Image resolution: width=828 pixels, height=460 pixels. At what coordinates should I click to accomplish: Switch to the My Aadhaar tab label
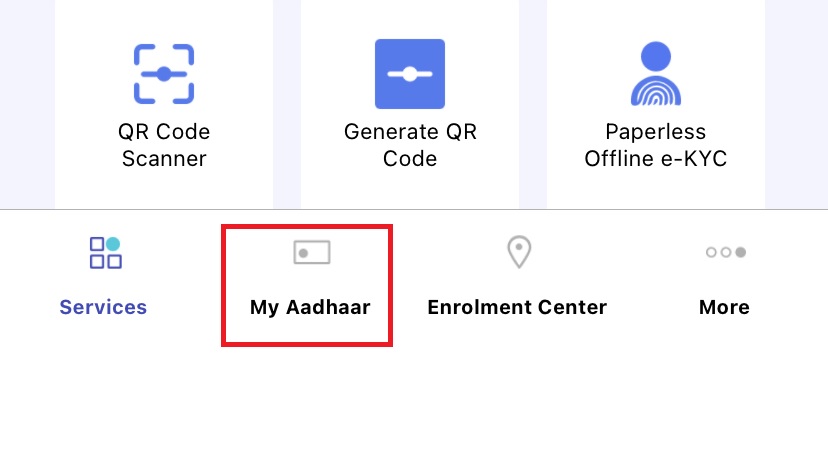click(x=310, y=307)
